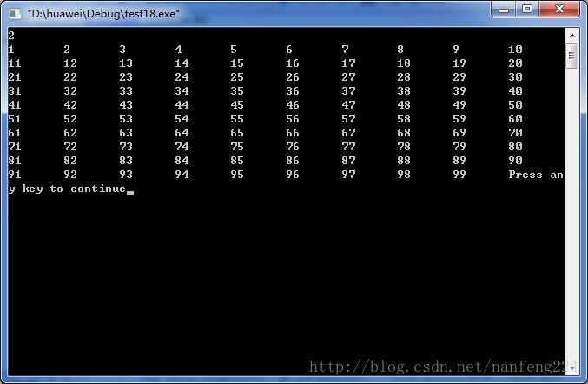The image size is (588, 384).
Task: Click the number 100 replaced by Press an text
Action: coord(536,175)
